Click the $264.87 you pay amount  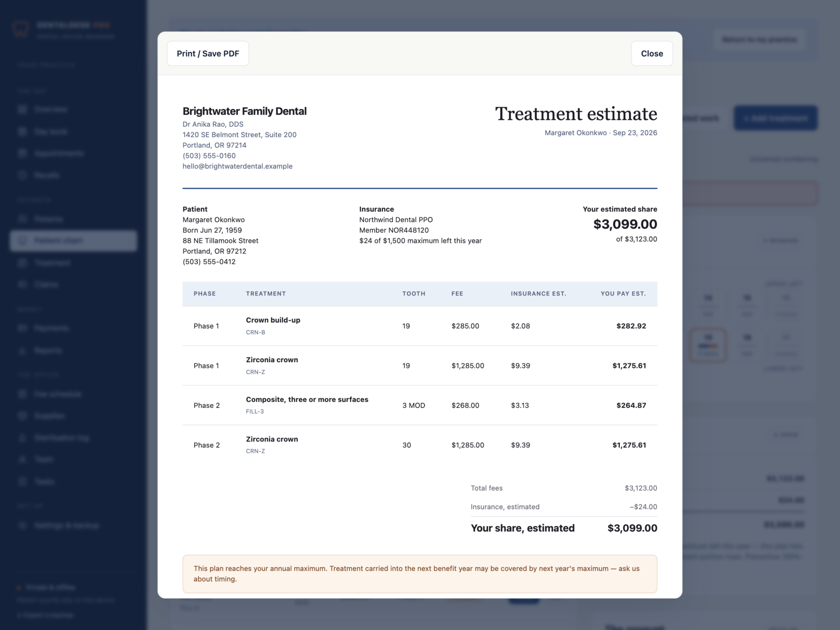point(631,406)
